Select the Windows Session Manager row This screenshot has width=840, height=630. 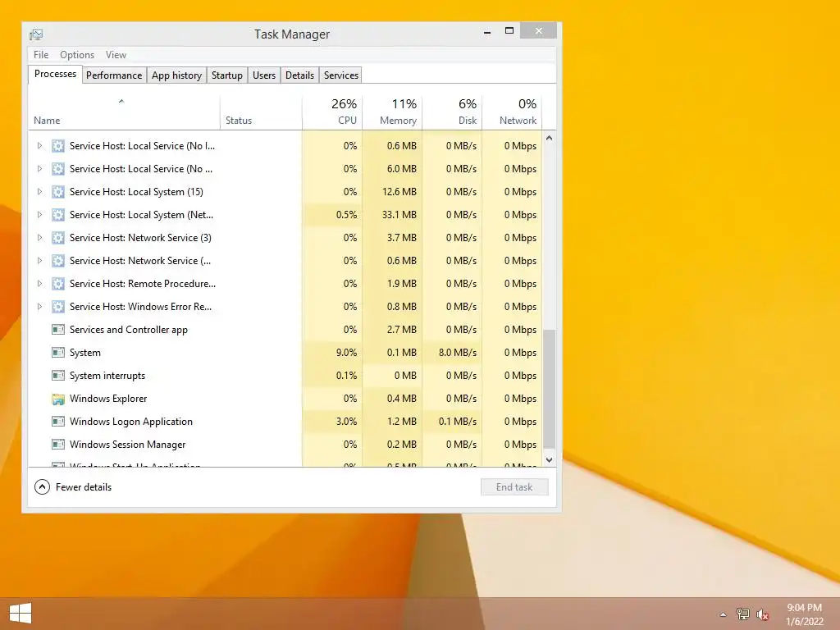285,445
